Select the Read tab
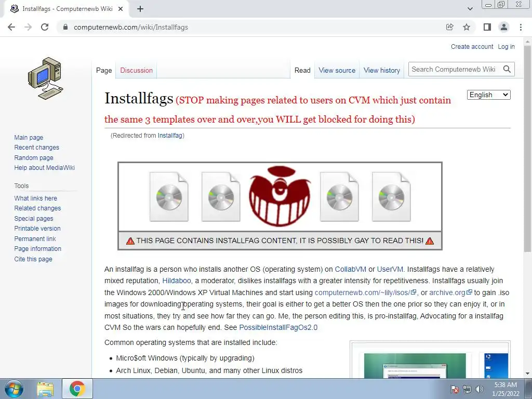The height and width of the screenshot is (399, 532). tap(302, 70)
